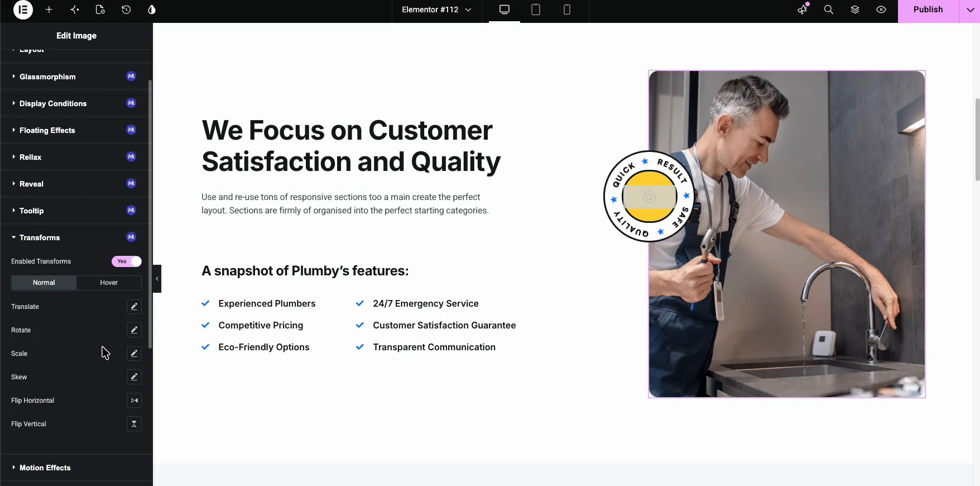Click the Floating Effects addon badge icon
Image resolution: width=980 pixels, height=486 pixels.
[131, 130]
